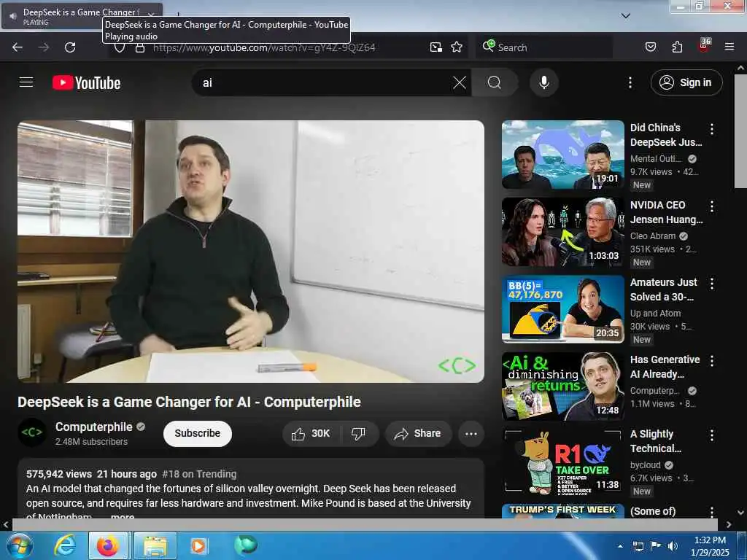Open File Explorer from the taskbar
This screenshot has height=560, width=747.
(x=155, y=545)
